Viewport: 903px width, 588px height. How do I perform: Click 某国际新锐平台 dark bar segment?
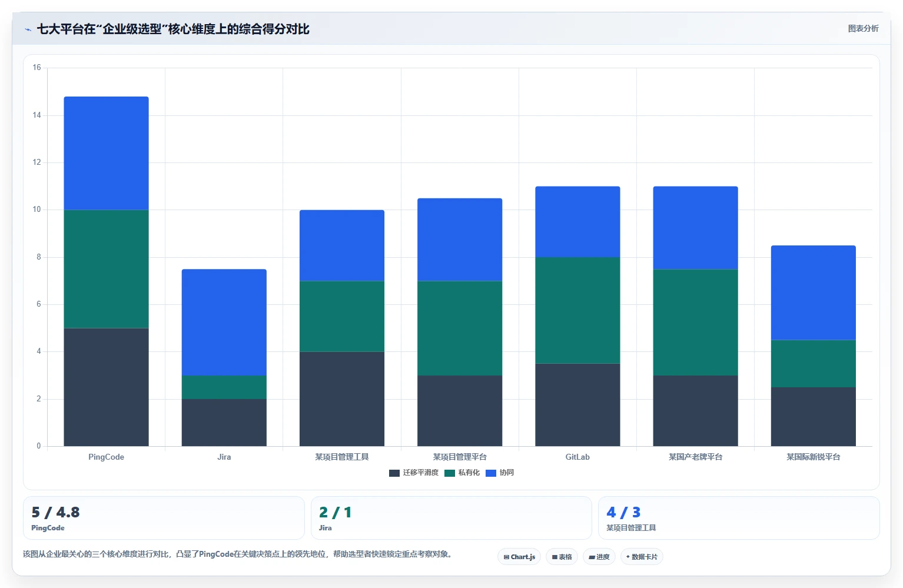pos(814,417)
